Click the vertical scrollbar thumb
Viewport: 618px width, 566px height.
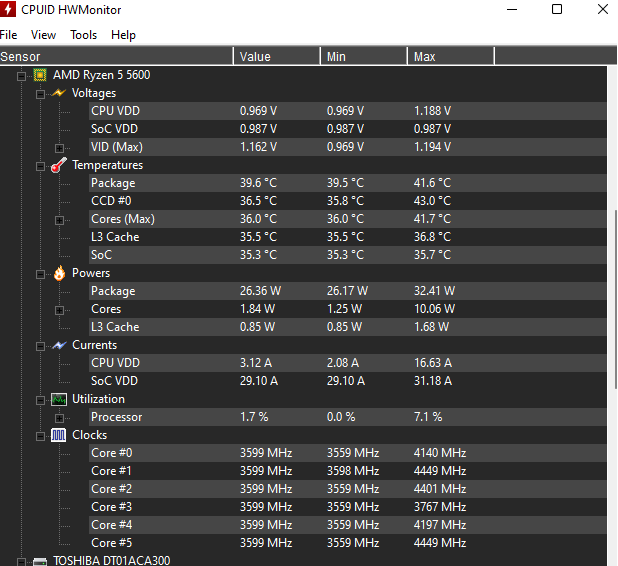pos(615,300)
